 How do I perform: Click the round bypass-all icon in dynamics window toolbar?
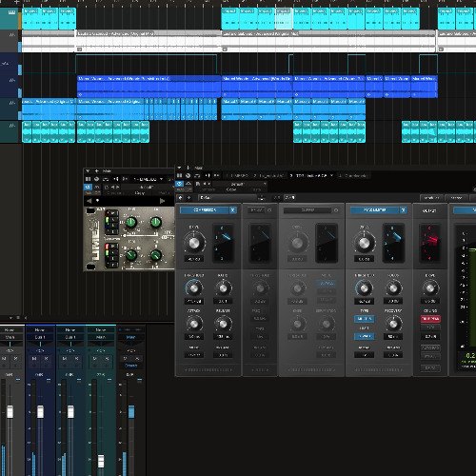(x=188, y=175)
